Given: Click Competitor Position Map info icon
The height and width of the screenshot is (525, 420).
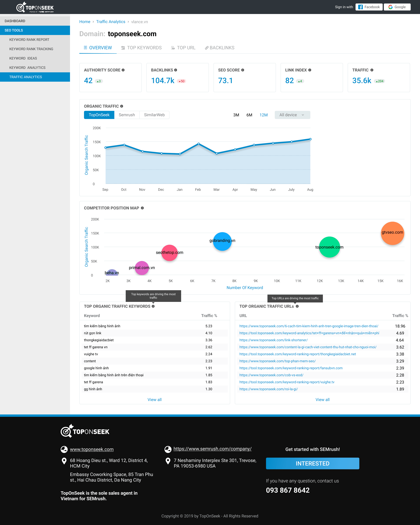Looking at the screenshot, I should tap(142, 208).
